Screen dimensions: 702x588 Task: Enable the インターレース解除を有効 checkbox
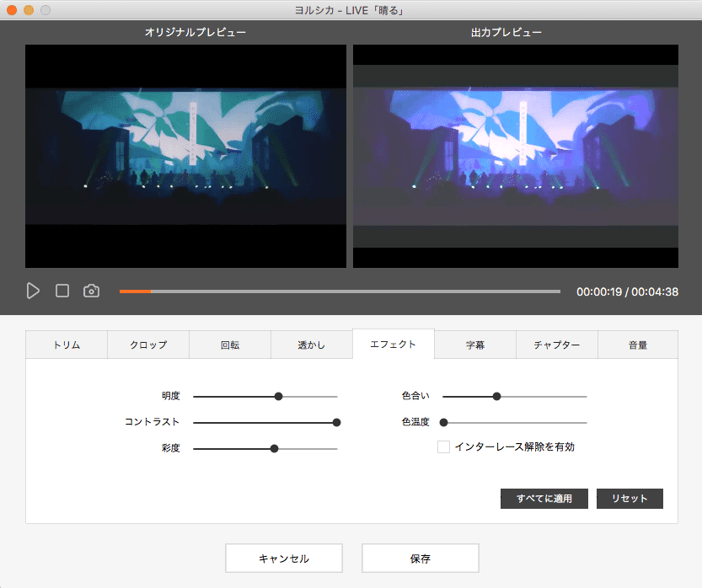pyautogui.click(x=443, y=447)
